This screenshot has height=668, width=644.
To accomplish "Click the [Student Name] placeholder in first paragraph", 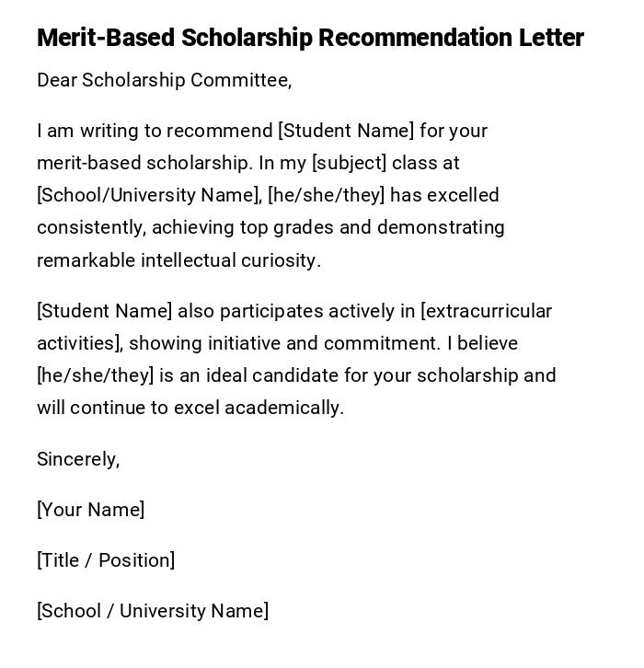I will click(x=346, y=131).
